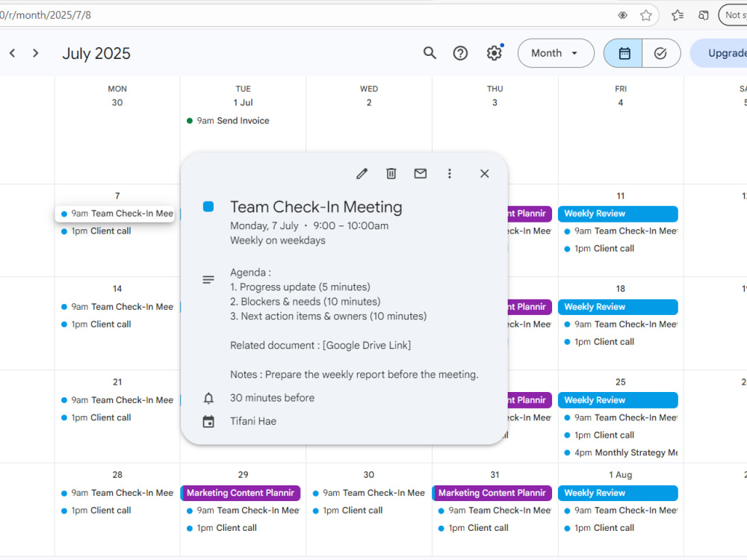Close the event details popup
The image size is (747, 560).
485,174
